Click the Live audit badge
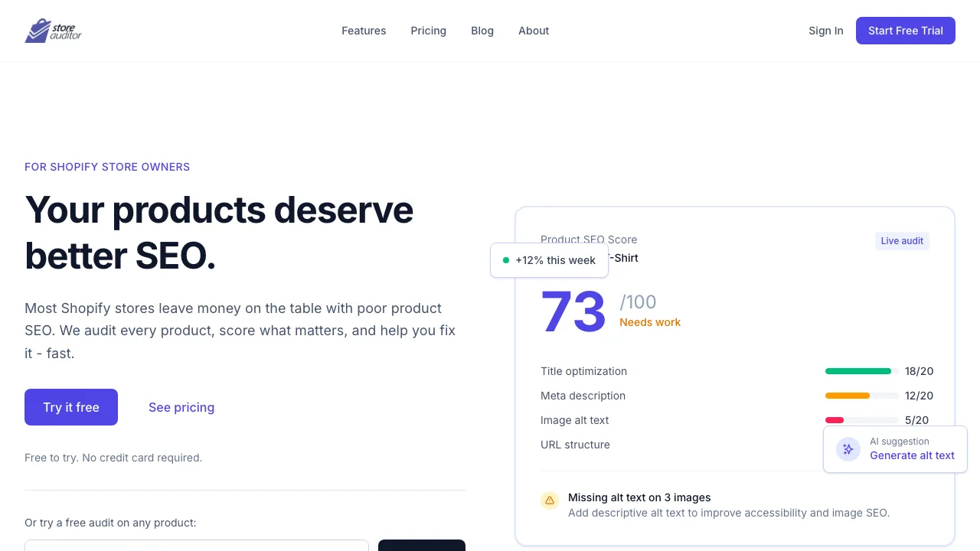 902,241
